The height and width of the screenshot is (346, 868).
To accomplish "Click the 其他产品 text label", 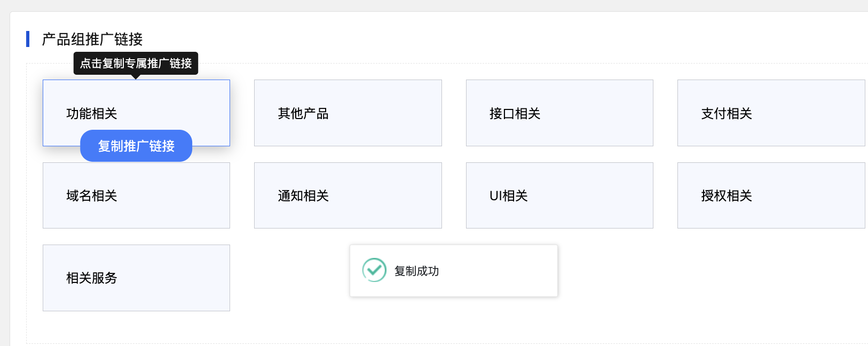I will coord(303,113).
